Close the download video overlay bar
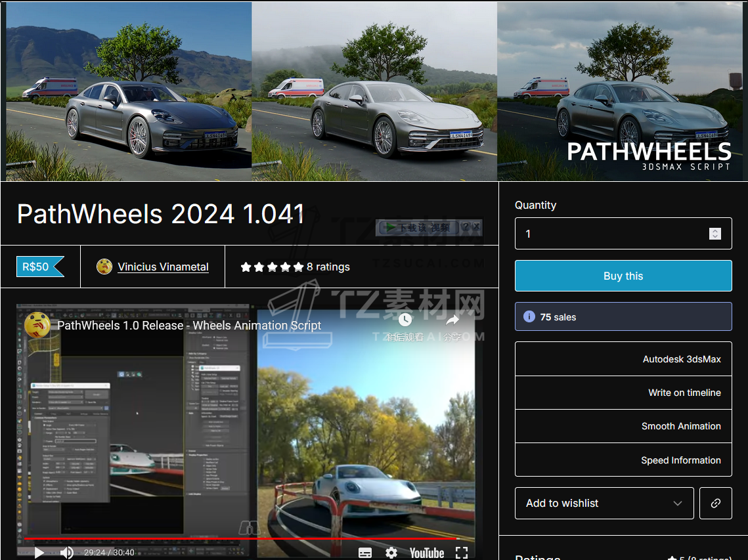This screenshot has height=560, width=748. pyautogui.click(x=476, y=227)
